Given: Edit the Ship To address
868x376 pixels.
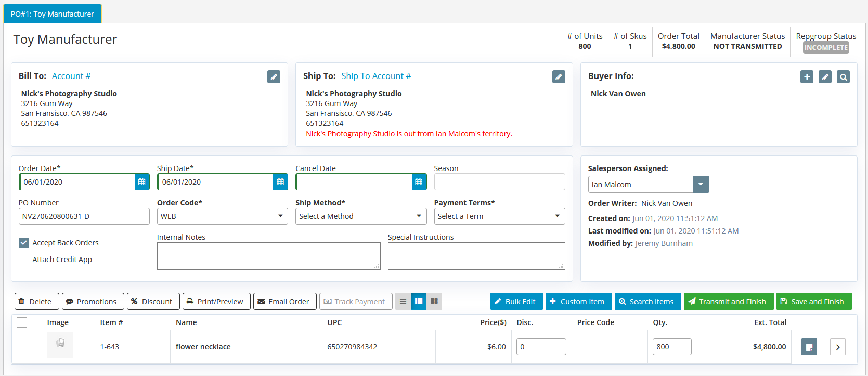Looking at the screenshot, I should (x=559, y=77).
